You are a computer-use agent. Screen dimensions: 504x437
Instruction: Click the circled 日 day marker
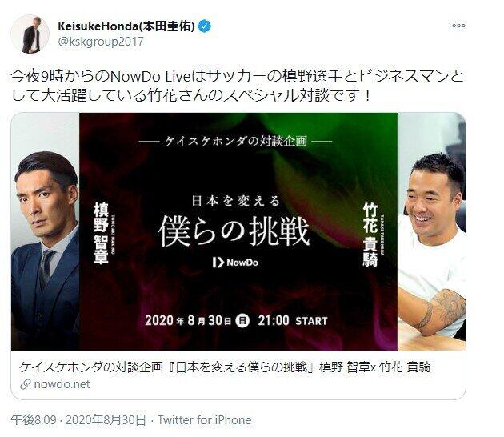tap(242, 321)
